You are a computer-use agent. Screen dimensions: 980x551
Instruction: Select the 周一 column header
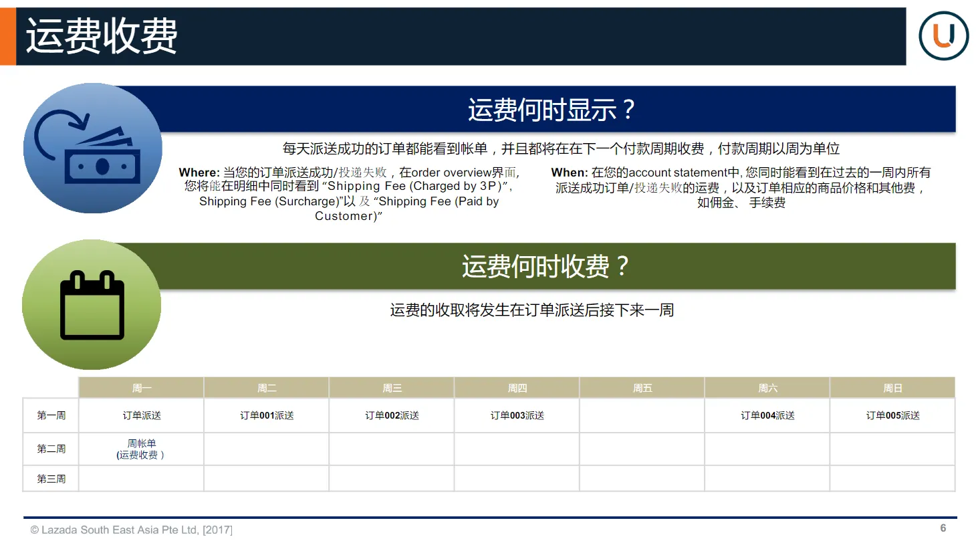click(141, 387)
